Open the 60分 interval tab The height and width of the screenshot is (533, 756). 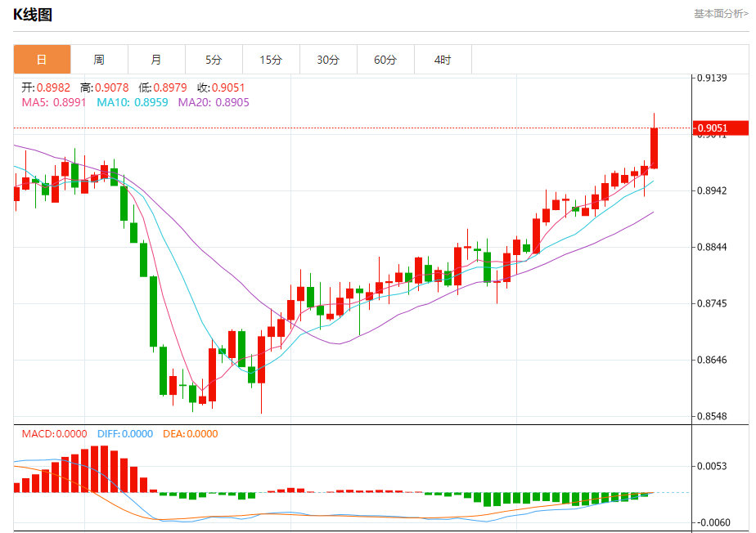point(385,60)
